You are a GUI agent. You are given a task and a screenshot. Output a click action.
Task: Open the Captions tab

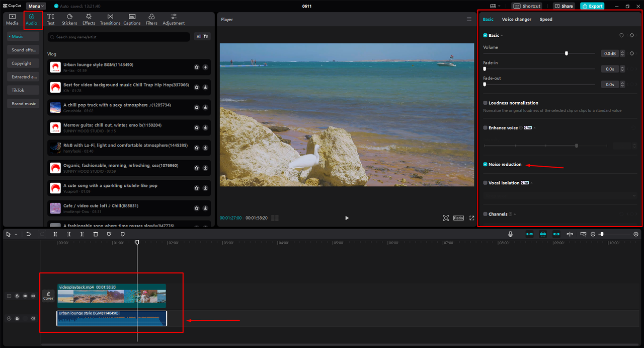132,20
